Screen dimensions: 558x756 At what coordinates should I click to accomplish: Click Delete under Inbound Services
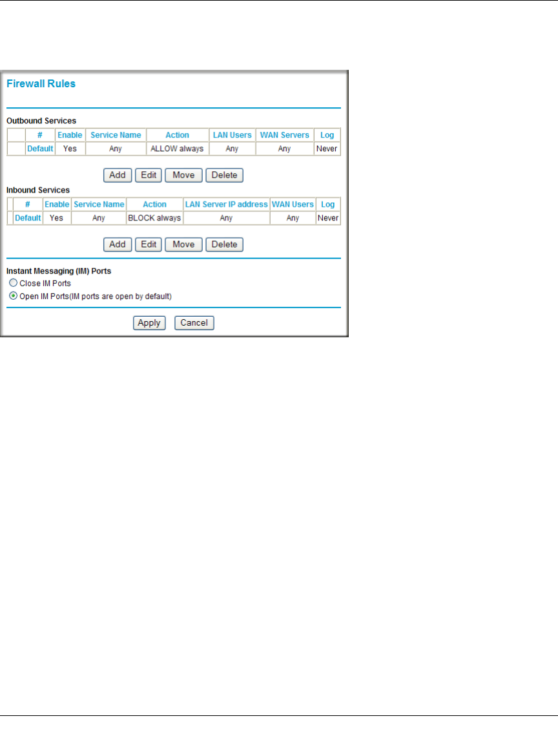225,244
